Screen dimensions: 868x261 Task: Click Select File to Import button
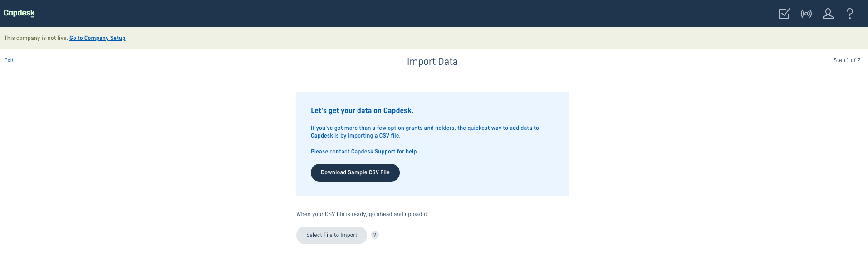point(332,235)
